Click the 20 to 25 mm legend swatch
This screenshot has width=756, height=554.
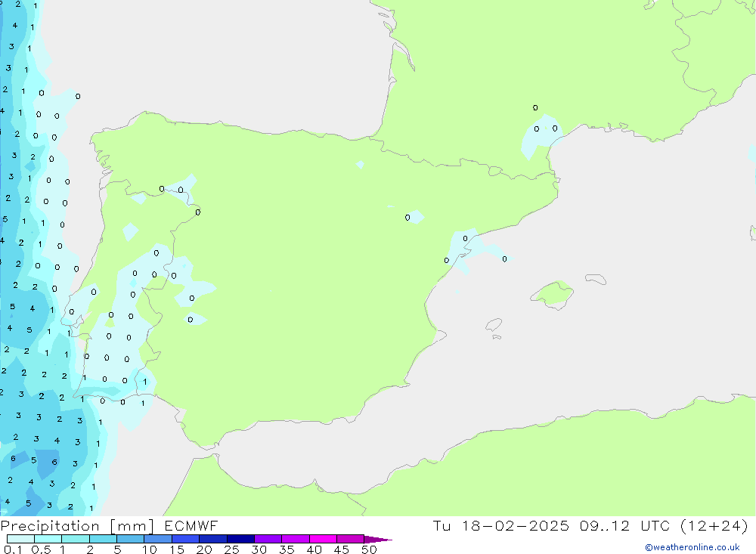(212, 539)
